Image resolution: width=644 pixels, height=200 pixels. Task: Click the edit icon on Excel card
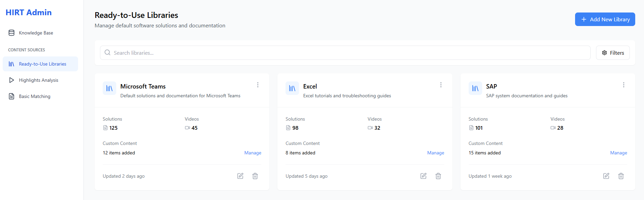[423, 176]
